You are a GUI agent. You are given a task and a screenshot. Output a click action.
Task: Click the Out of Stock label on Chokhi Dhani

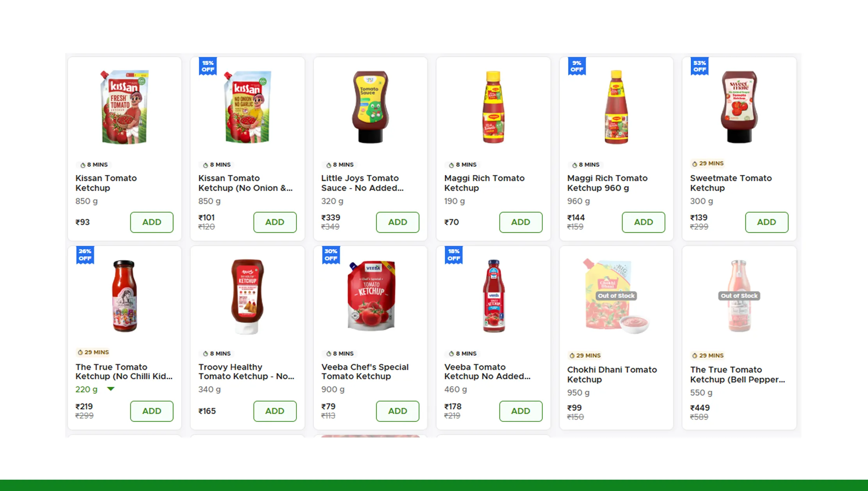coord(616,296)
